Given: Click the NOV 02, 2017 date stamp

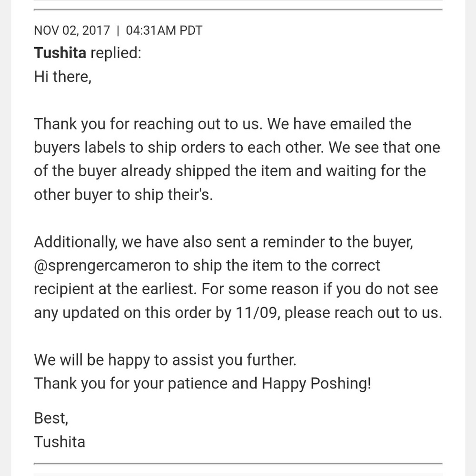Looking at the screenshot, I should point(72,30).
